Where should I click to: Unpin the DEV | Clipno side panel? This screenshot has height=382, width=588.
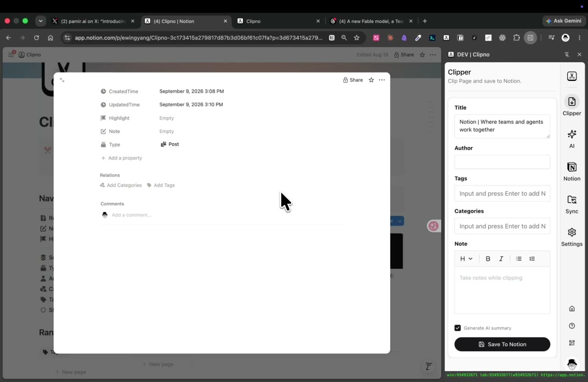(x=567, y=55)
